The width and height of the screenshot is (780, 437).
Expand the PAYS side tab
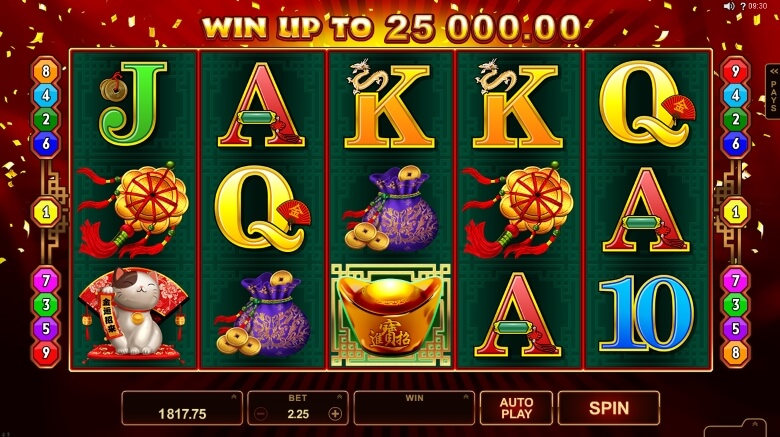(x=773, y=92)
